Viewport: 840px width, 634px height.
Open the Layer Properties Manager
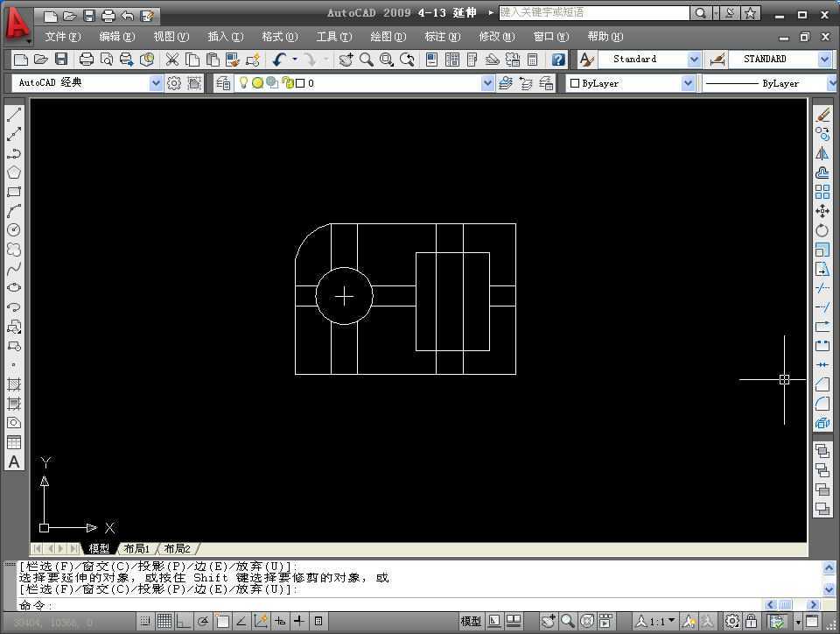click(x=223, y=83)
